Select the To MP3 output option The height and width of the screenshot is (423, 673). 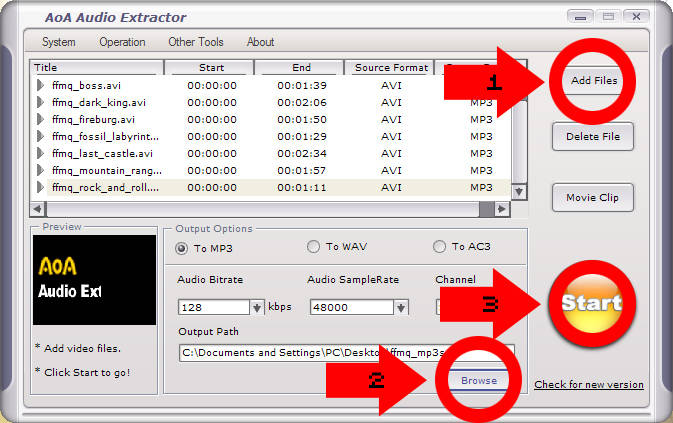(182, 248)
